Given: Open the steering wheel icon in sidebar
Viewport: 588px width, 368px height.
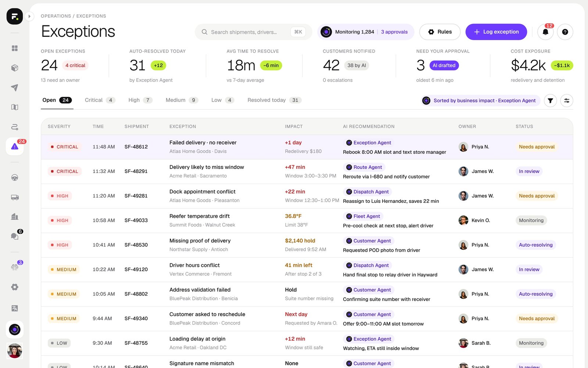Looking at the screenshot, I should (15, 177).
